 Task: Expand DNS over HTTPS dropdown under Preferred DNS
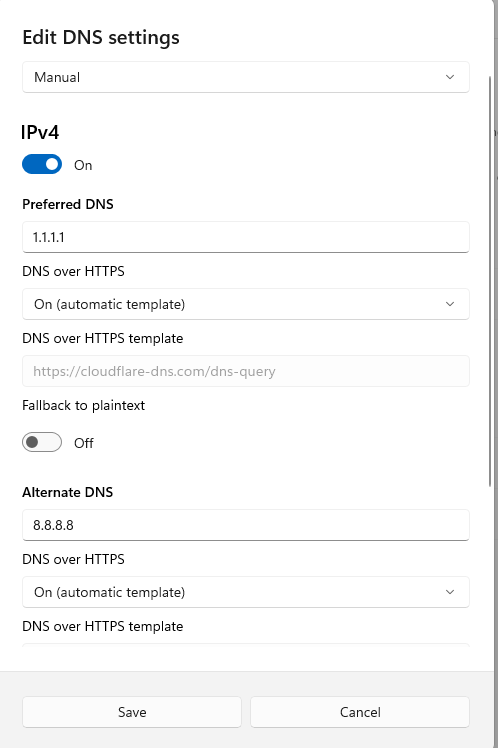(x=246, y=304)
